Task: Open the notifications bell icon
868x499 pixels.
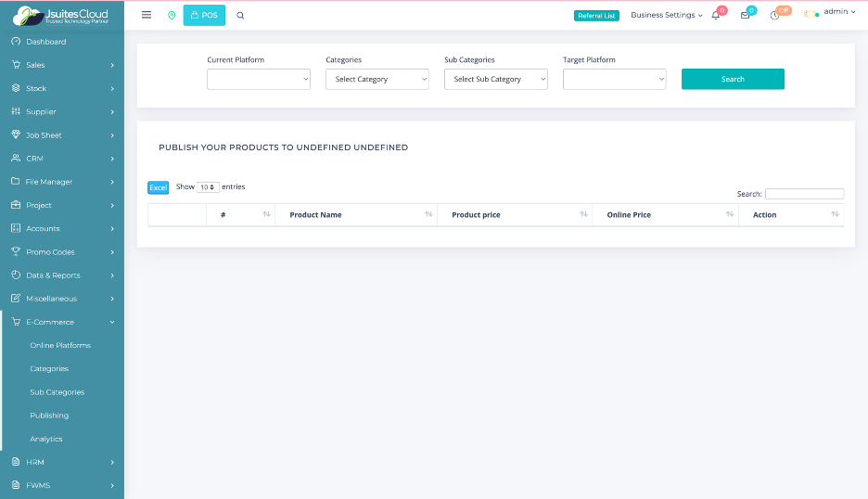Action: coord(716,15)
